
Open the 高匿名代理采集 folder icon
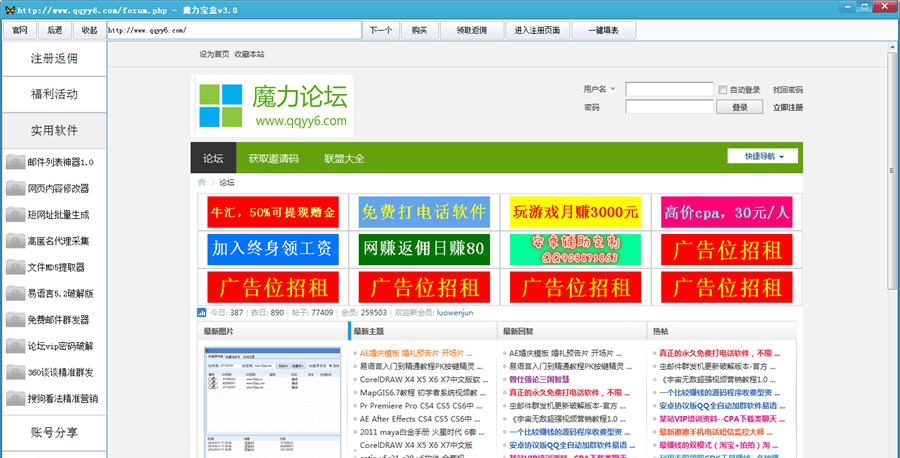click(x=15, y=240)
